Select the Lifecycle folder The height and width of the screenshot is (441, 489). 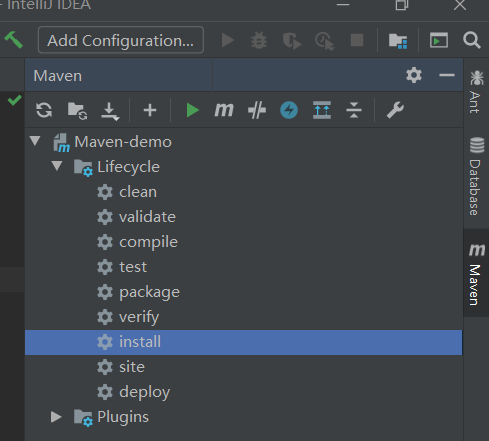128,167
